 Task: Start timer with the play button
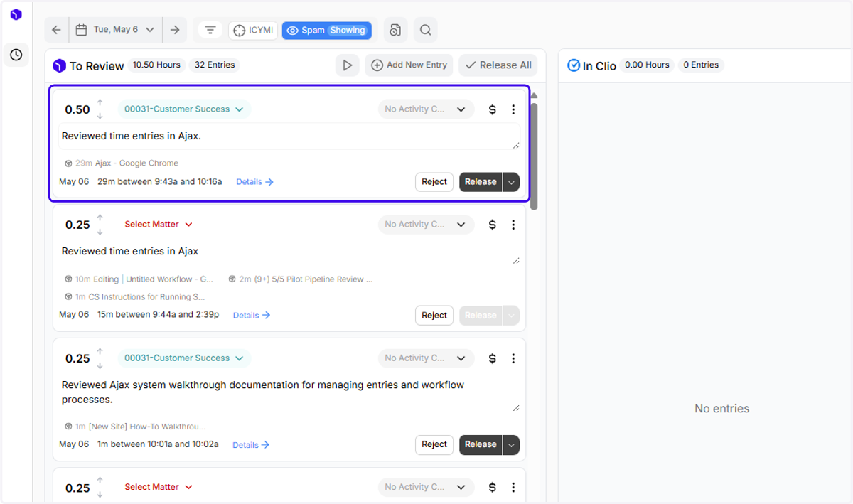[x=348, y=65]
